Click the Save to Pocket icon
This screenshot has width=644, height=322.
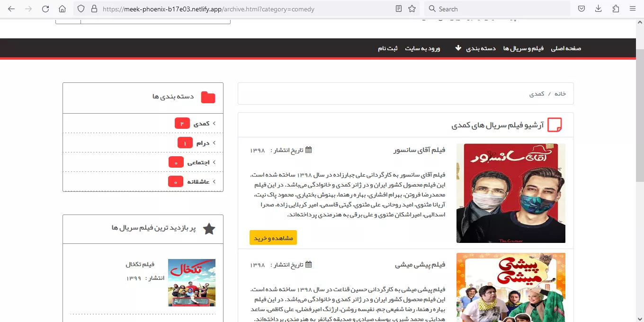581,9
